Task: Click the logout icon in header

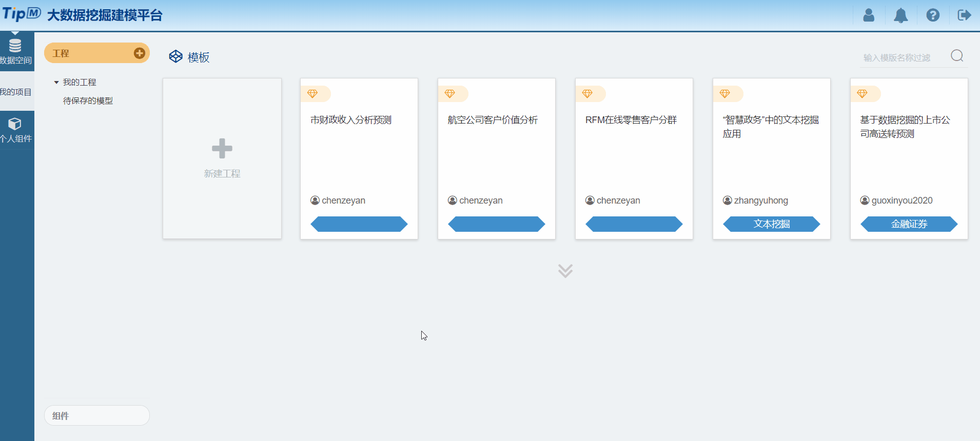Action: [964, 15]
